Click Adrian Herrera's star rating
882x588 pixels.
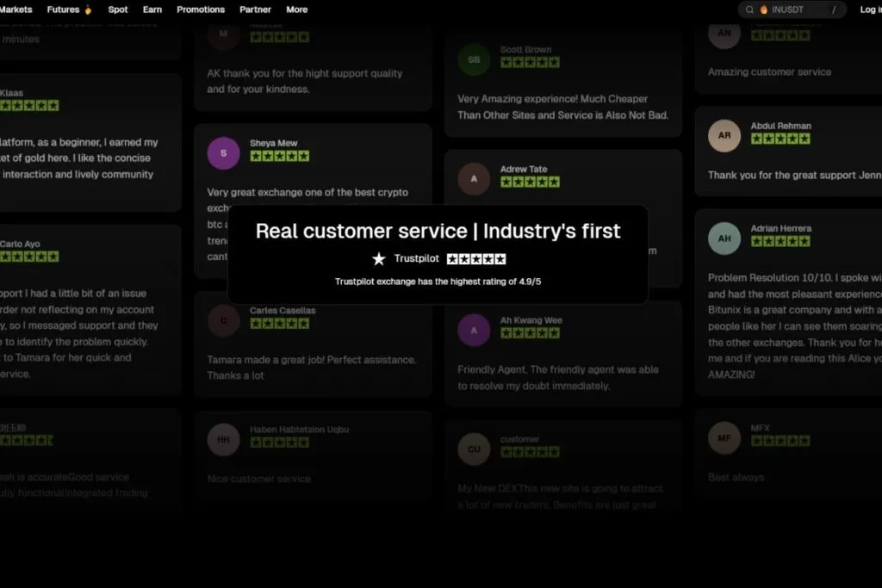pos(780,242)
